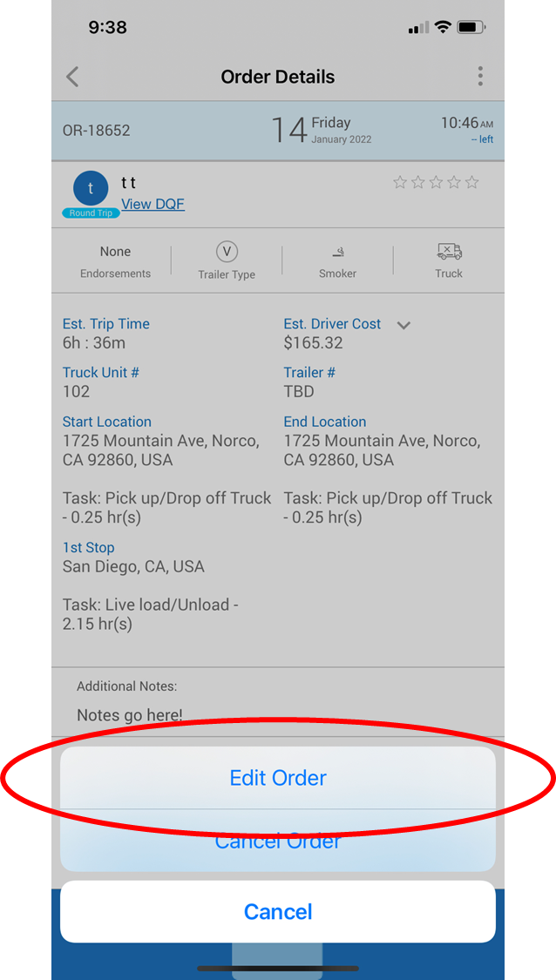
Task: Select Edit Order from action sheet
Action: (x=278, y=778)
